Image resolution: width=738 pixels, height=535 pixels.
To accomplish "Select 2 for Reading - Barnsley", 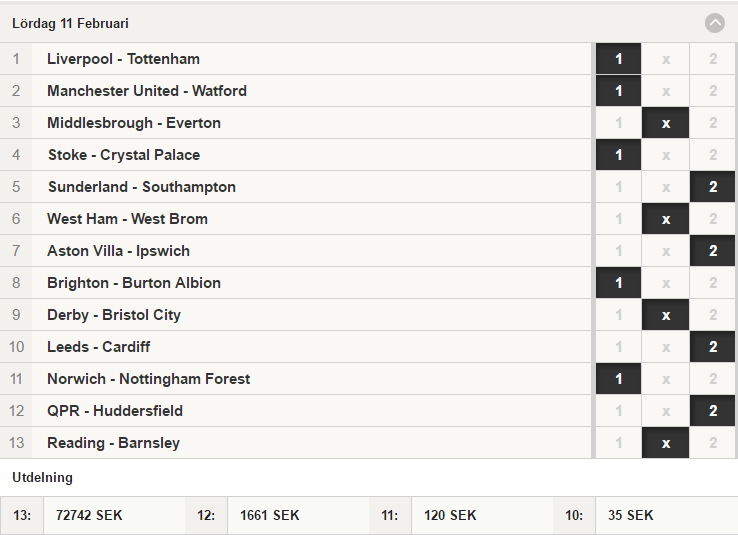I will click(713, 443).
